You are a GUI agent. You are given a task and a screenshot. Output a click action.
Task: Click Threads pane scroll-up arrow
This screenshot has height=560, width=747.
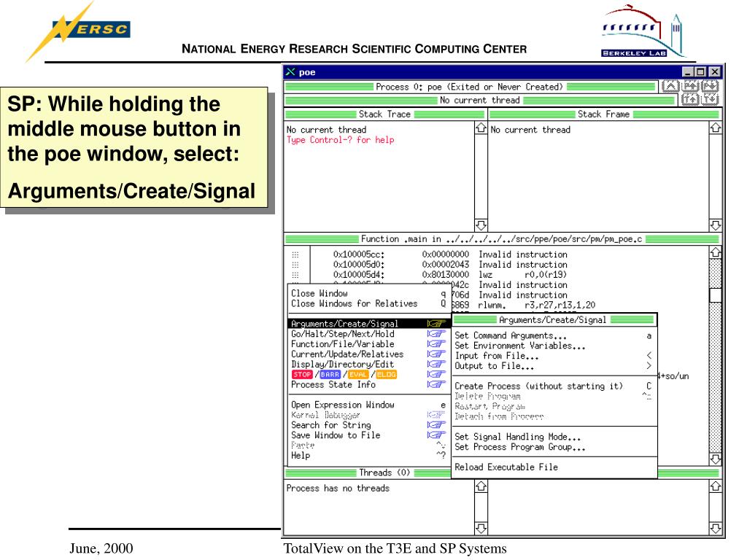click(x=481, y=486)
